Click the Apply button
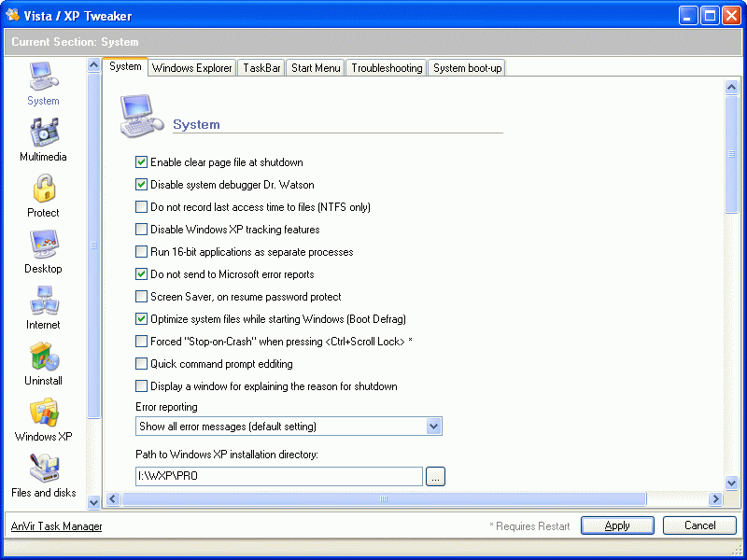 [617, 525]
